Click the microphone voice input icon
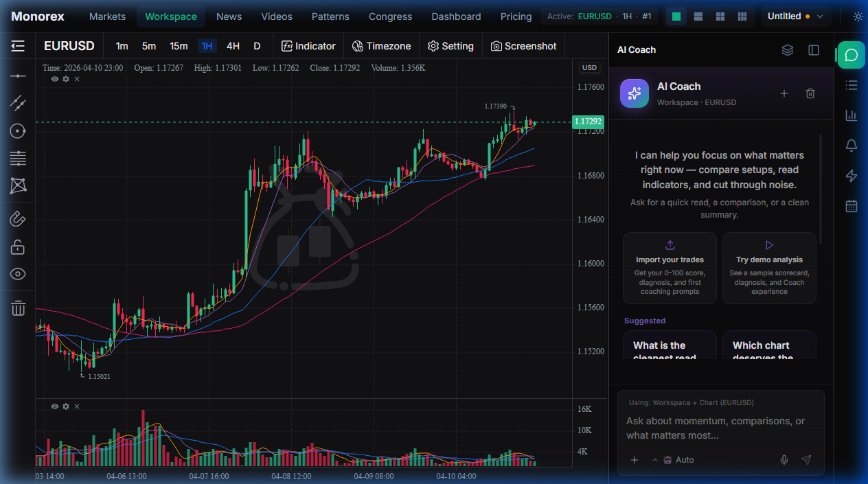The width and height of the screenshot is (868, 484). pyautogui.click(x=784, y=460)
